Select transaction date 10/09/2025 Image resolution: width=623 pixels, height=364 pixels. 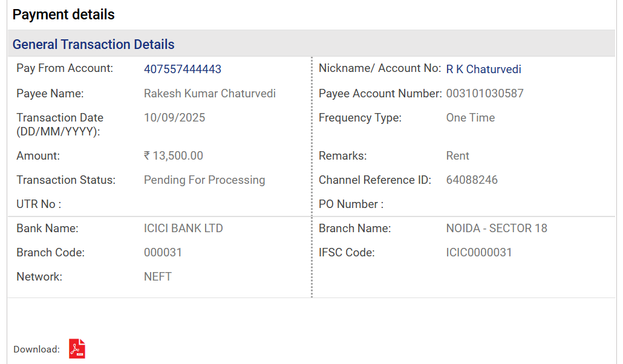point(174,118)
